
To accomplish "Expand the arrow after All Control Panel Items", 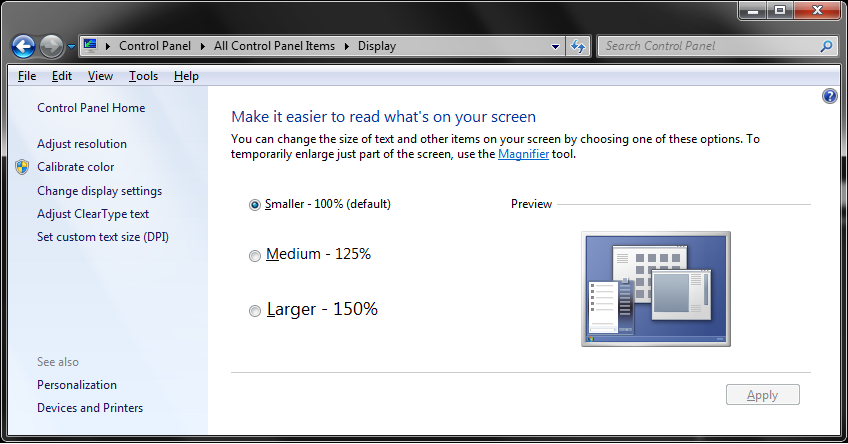I will 347,47.
